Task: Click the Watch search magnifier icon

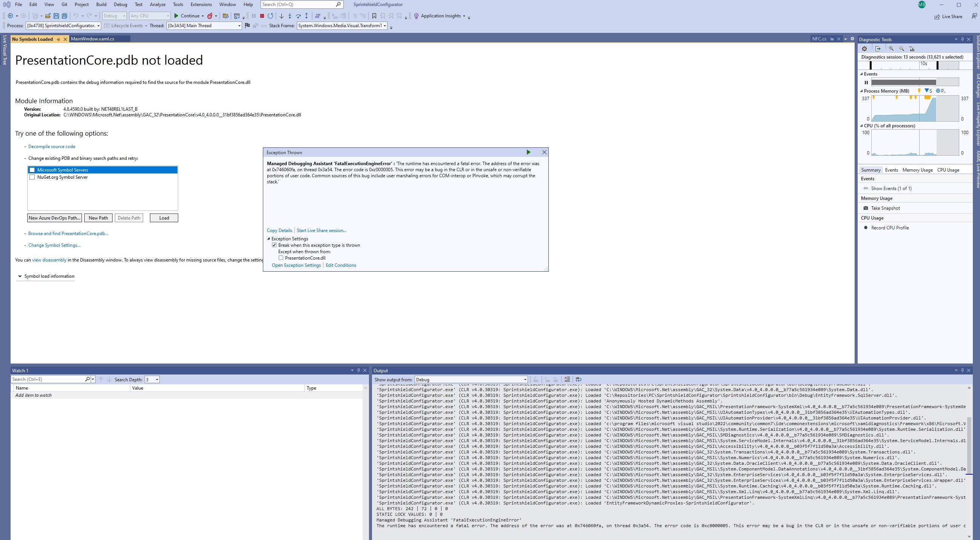Action: 87,379
